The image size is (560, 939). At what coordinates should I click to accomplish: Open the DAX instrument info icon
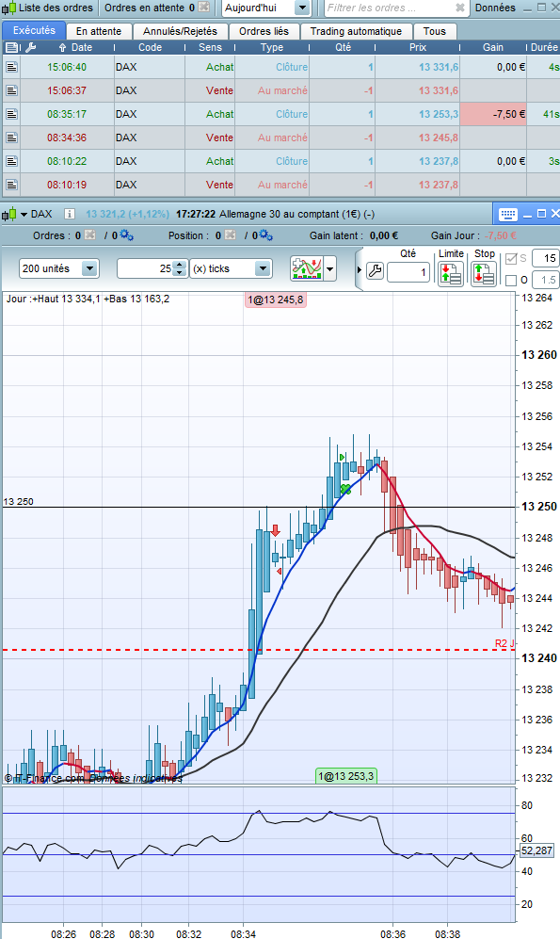pyautogui.click(x=69, y=214)
